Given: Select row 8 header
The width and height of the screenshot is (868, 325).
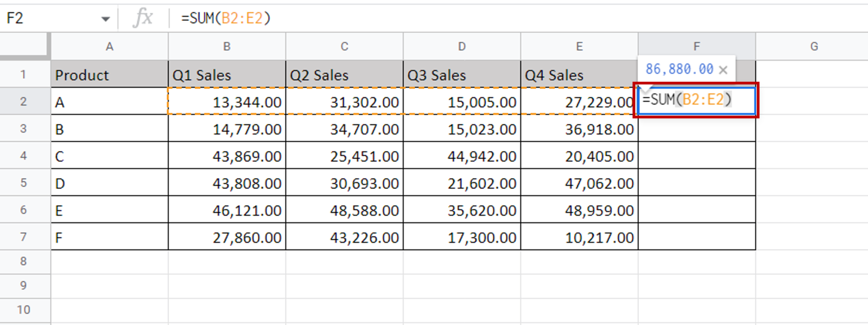Looking at the screenshot, I should point(25,261).
